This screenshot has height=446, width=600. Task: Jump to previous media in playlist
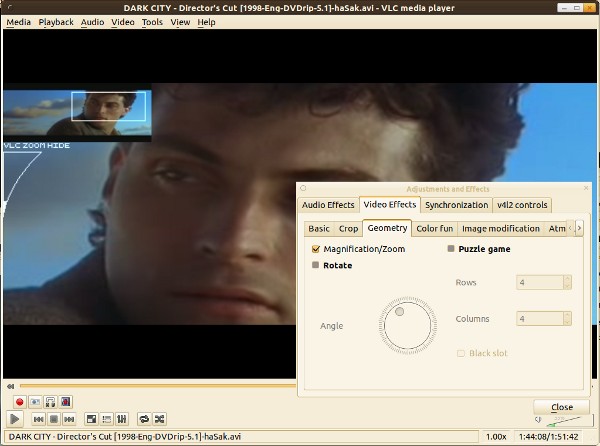point(38,419)
